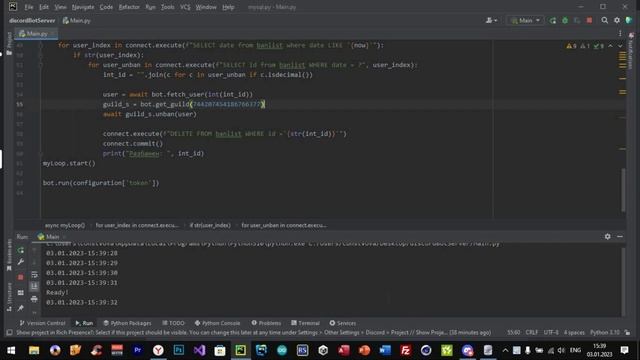The height and width of the screenshot is (360, 640).
Task: Open Premiere Pro icon in taskbar
Action: coord(138,350)
